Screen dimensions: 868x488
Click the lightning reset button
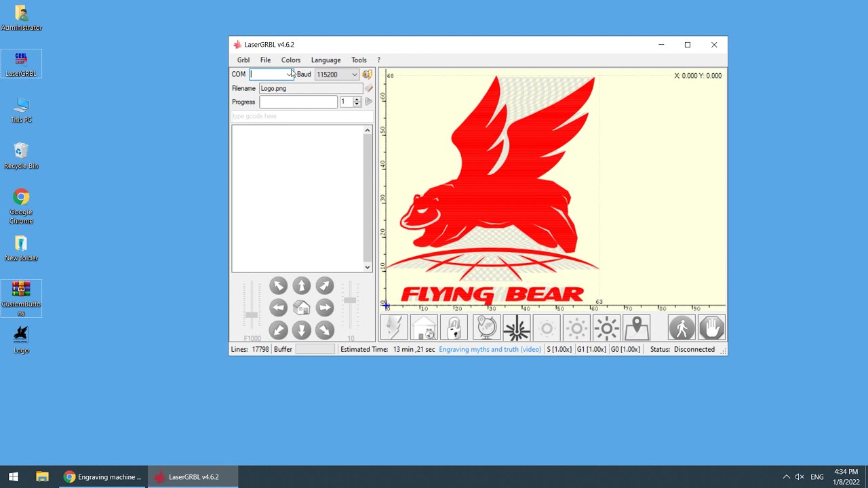394,328
